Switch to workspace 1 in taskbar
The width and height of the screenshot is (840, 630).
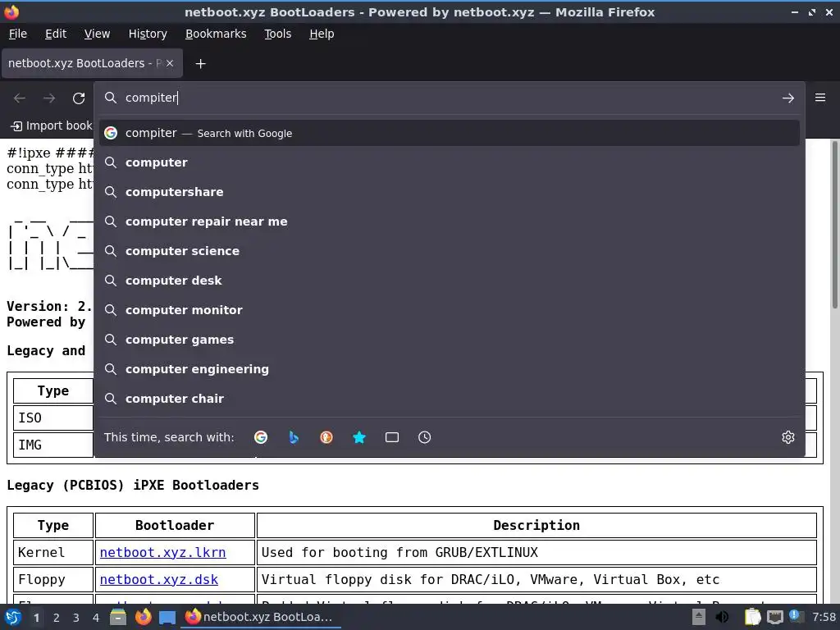36,618
